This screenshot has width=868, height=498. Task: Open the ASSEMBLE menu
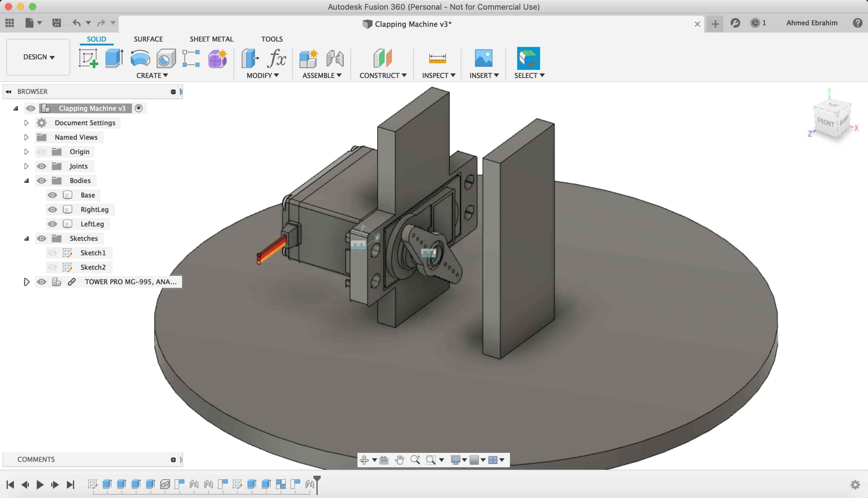click(322, 75)
